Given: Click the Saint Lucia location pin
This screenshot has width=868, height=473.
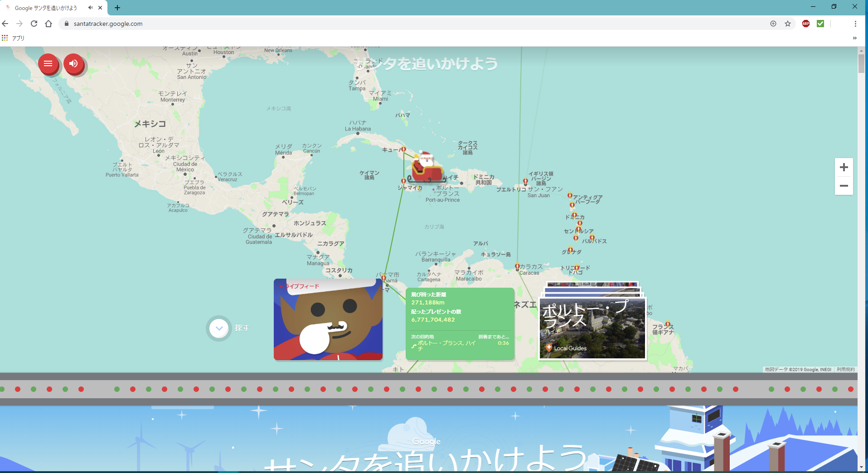Looking at the screenshot, I should pos(578,229).
